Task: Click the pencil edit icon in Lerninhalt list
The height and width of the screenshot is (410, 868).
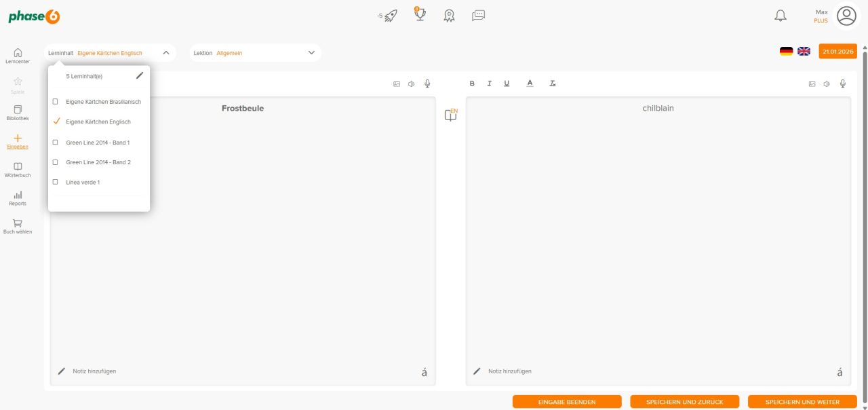Action: pos(140,76)
